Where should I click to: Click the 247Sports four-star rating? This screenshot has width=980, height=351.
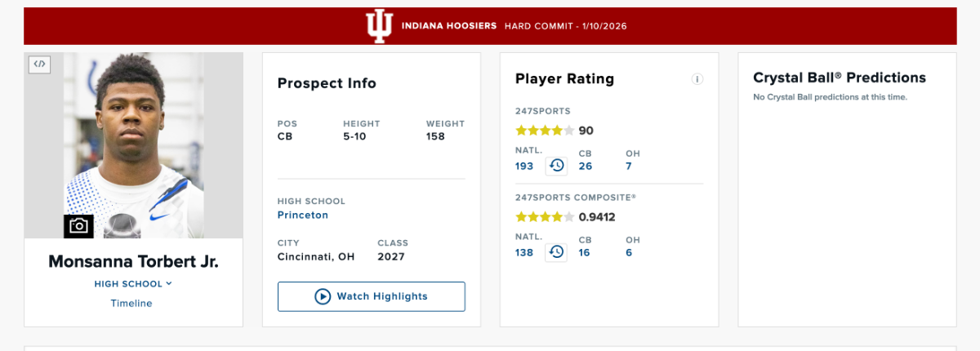tap(545, 131)
